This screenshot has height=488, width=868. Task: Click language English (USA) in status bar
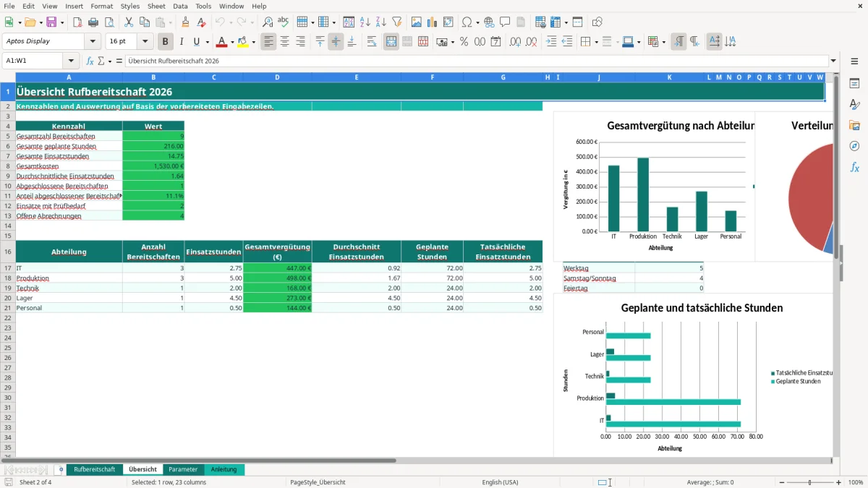tap(501, 482)
